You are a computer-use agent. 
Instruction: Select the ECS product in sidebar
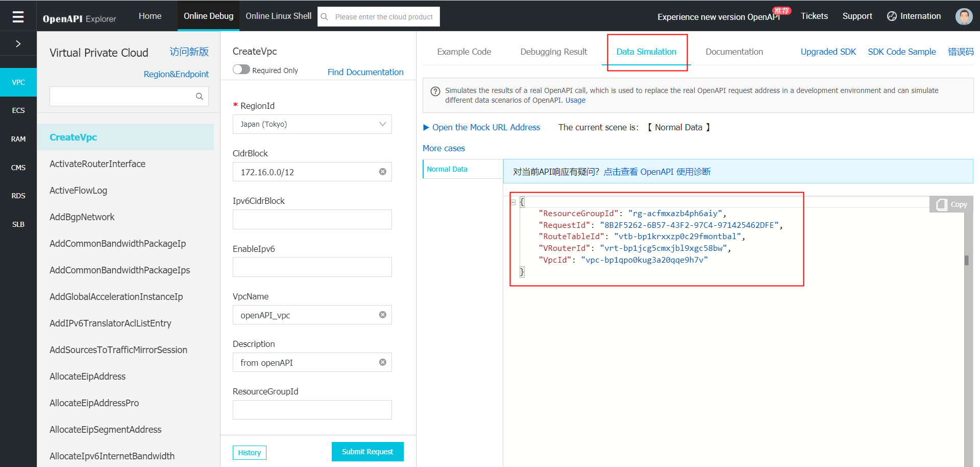pyautogui.click(x=18, y=110)
